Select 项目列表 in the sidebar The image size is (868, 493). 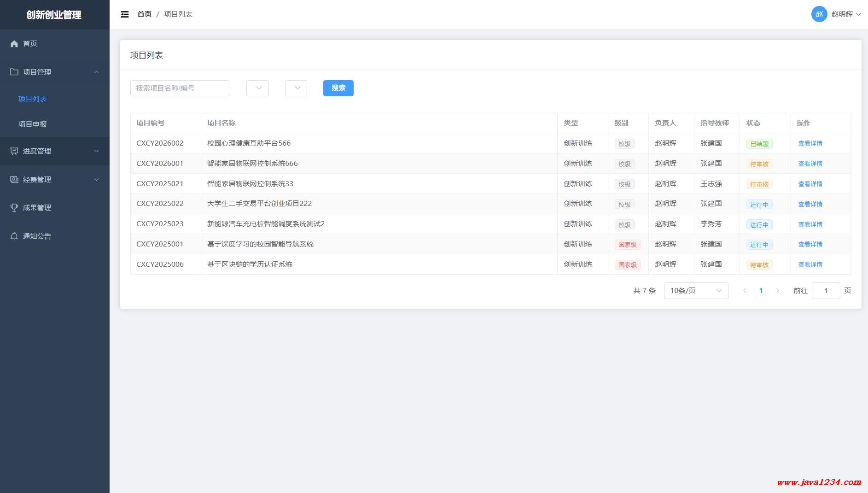pos(32,99)
